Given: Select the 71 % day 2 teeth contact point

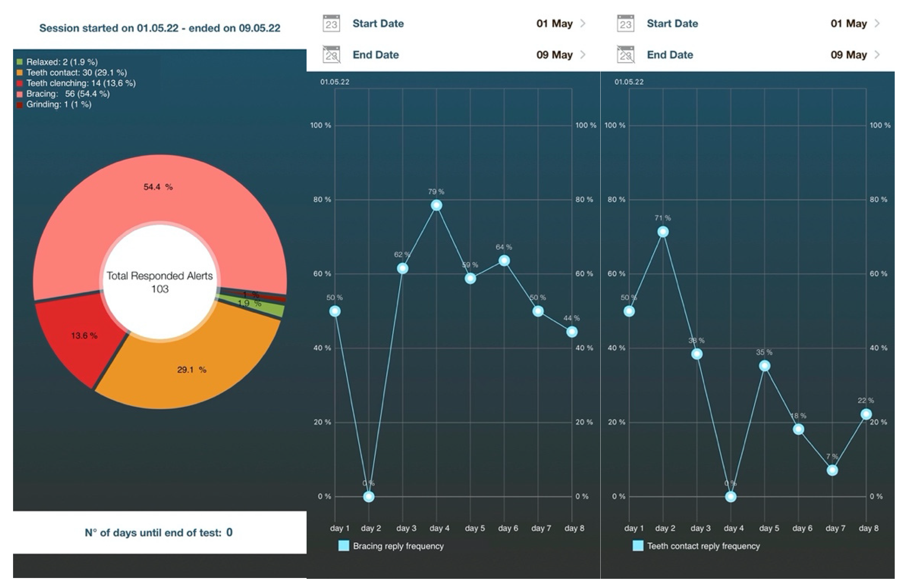Looking at the screenshot, I should tap(663, 232).
